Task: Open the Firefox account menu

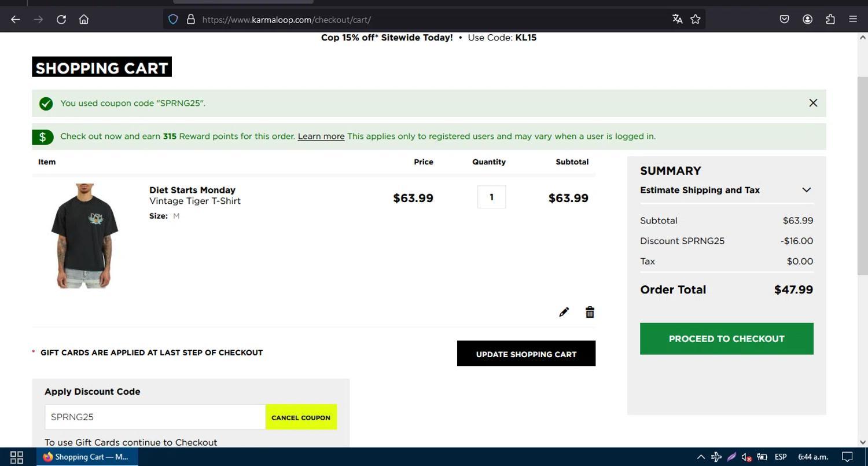Action: pos(807,19)
